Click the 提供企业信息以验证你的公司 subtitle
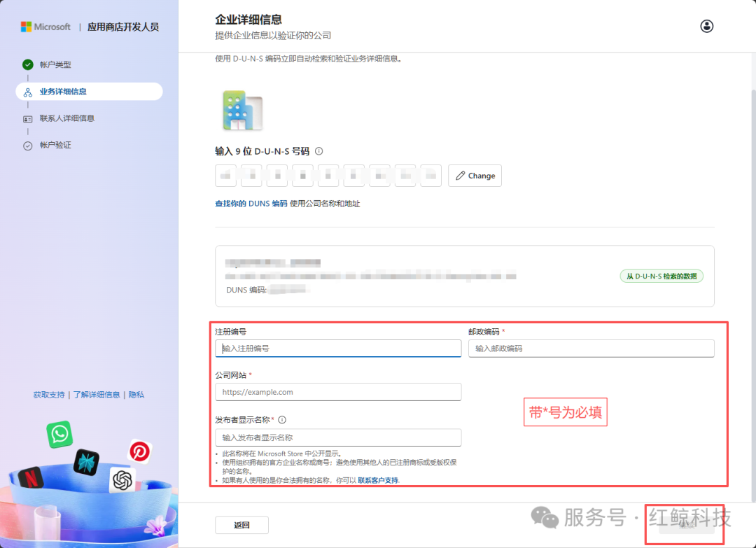This screenshot has height=548, width=756. pyautogui.click(x=273, y=35)
